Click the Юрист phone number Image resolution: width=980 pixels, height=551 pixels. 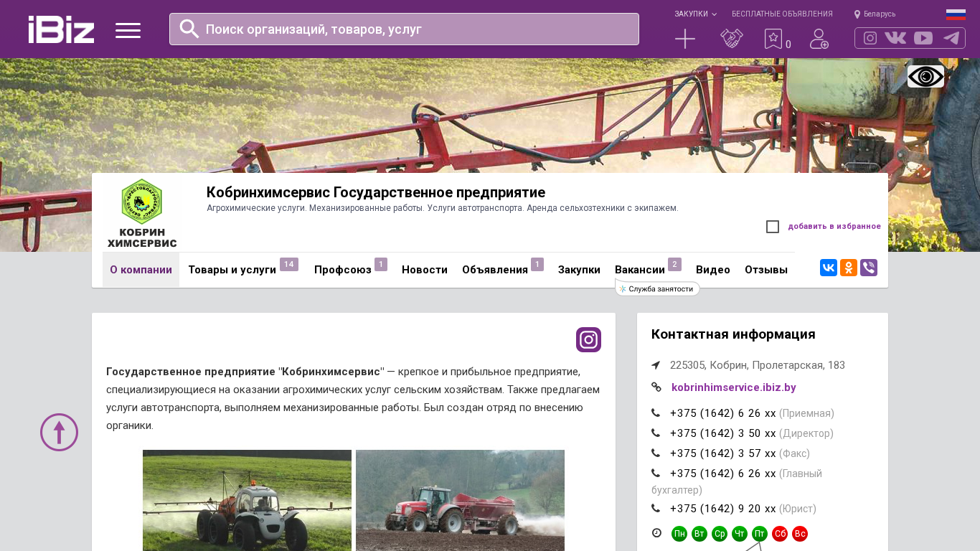(723, 509)
